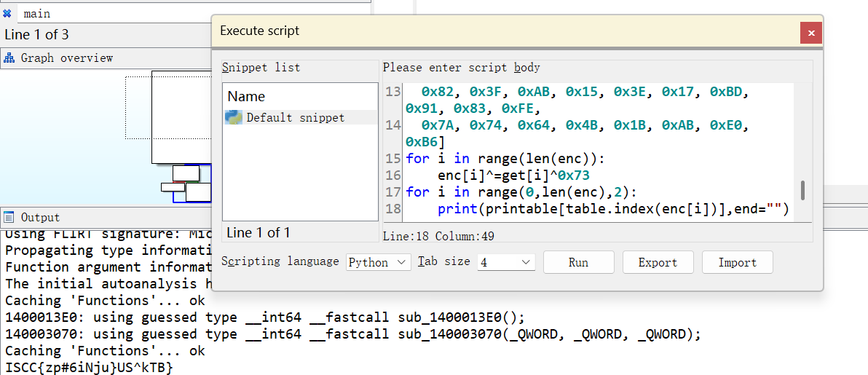Click the Export button
This screenshot has height=375, width=868.
[658, 262]
